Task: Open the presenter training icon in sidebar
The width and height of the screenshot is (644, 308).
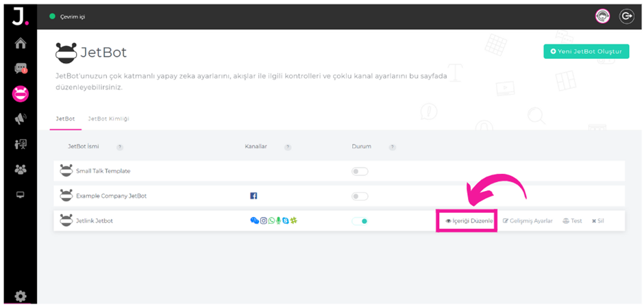Action: [21, 144]
